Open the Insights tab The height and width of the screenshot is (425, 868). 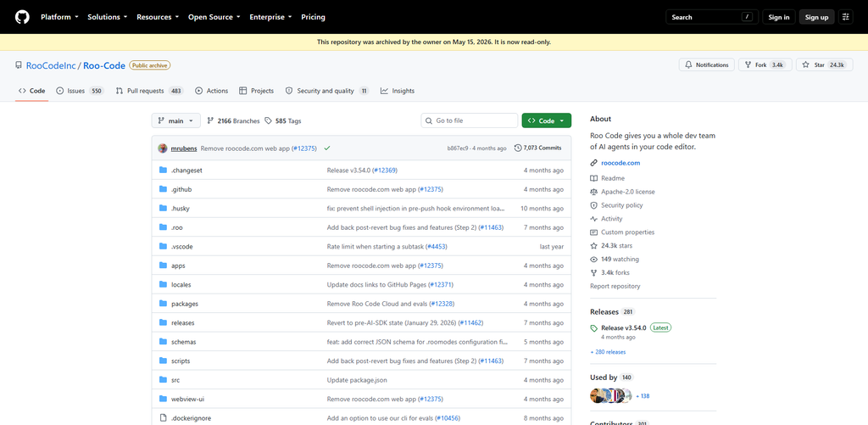tap(398, 91)
